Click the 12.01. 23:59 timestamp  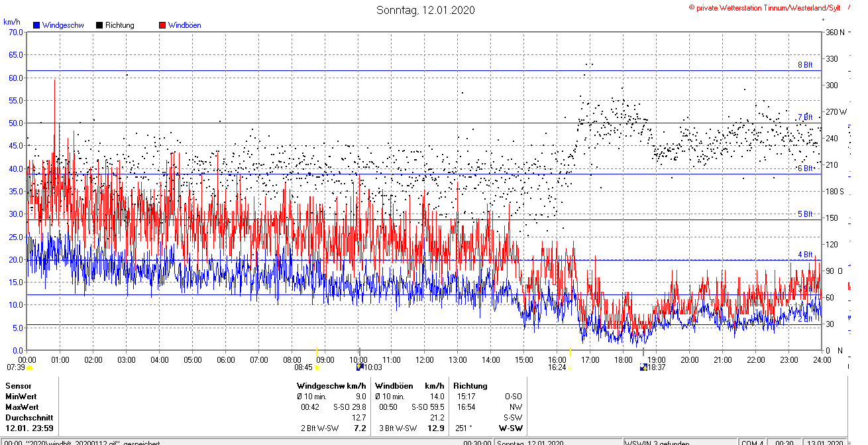29,428
